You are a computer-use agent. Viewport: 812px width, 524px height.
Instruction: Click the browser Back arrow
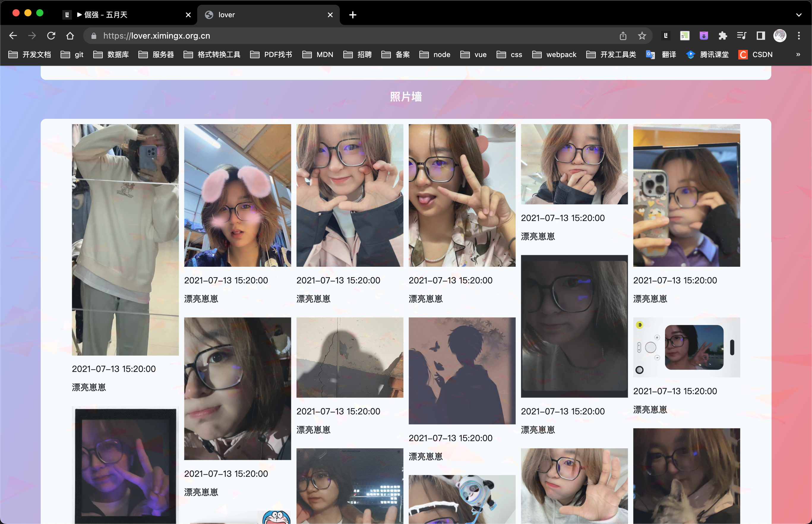tap(13, 36)
